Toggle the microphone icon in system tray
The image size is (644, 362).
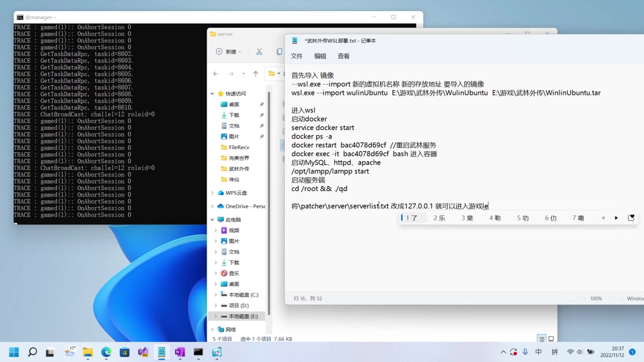tap(525, 352)
